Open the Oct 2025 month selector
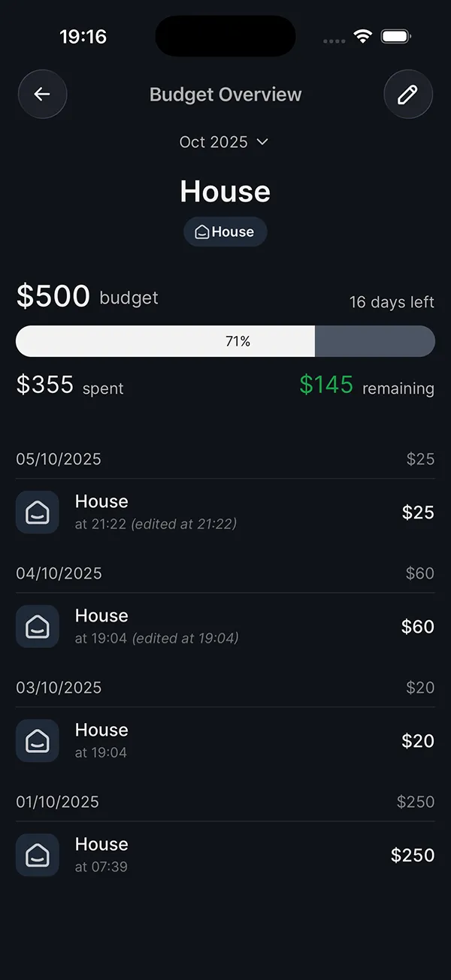This screenshot has height=980, width=451. pos(225,142)
